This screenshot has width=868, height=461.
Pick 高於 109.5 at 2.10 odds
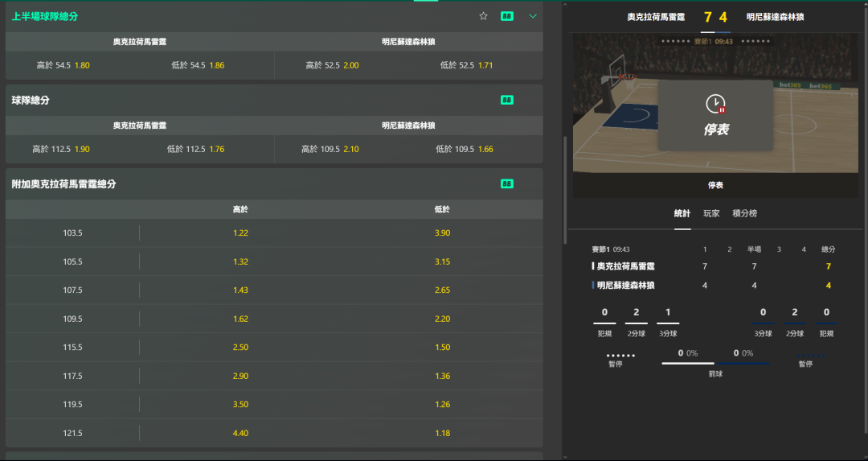(x=330, y=149)
